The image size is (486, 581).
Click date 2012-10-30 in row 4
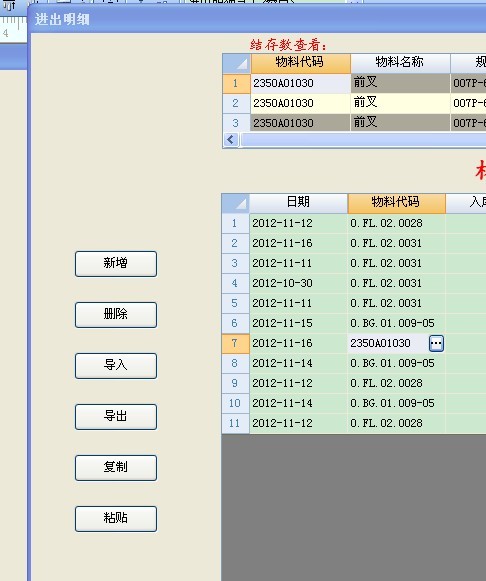299,283
